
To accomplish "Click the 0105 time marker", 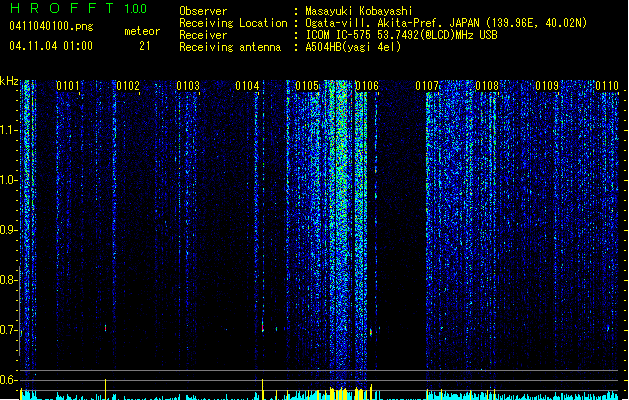I will (307, 86).
